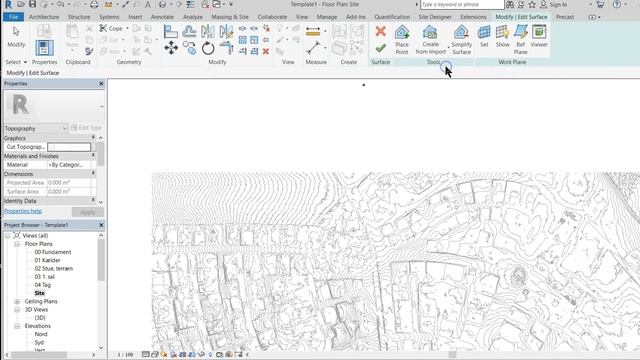Select the Place Point tool
640x360 pixels.
[x=402, y=40]
